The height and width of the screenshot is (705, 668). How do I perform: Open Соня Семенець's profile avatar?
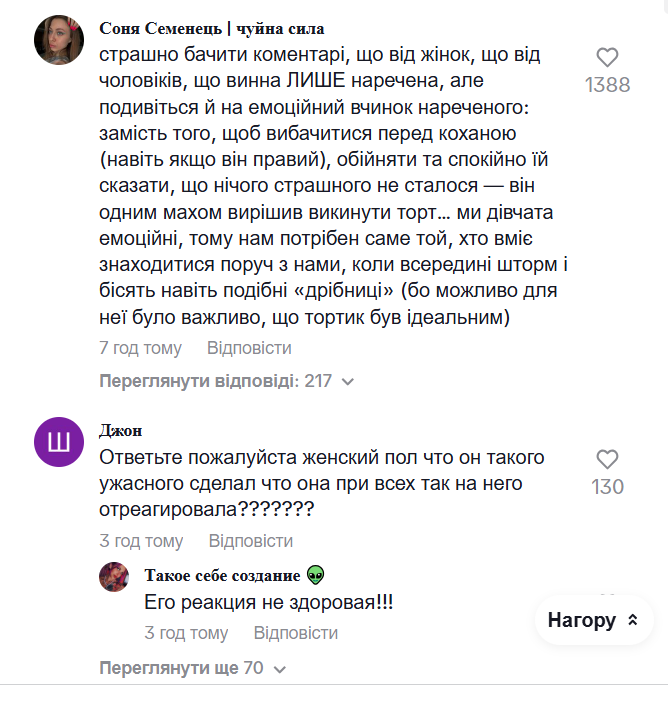click(x=59, y=40)
